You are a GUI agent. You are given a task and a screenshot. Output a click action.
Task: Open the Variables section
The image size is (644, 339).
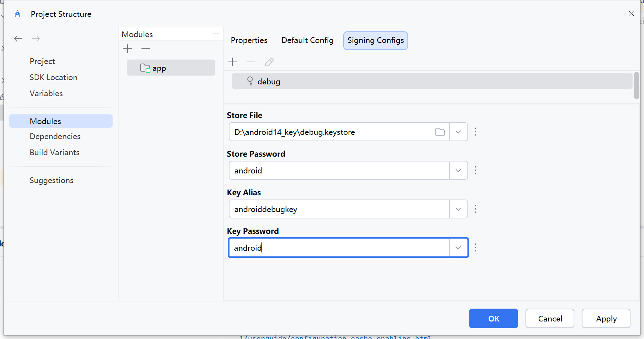[46, 94]
